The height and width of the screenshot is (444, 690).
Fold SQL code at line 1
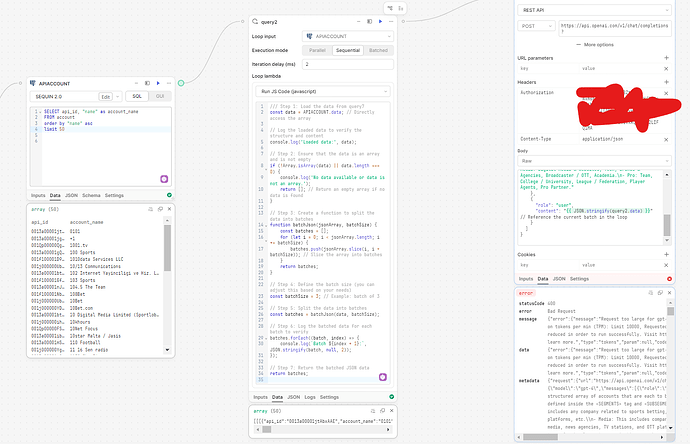pos(40,112)
